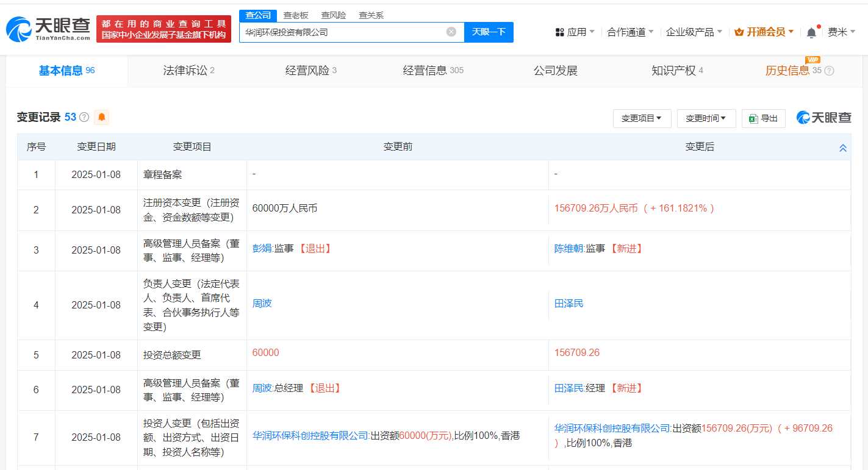Open the 变更项目 filter dropdown
This screenshot has width=868, height=470.
pos(642,118)
